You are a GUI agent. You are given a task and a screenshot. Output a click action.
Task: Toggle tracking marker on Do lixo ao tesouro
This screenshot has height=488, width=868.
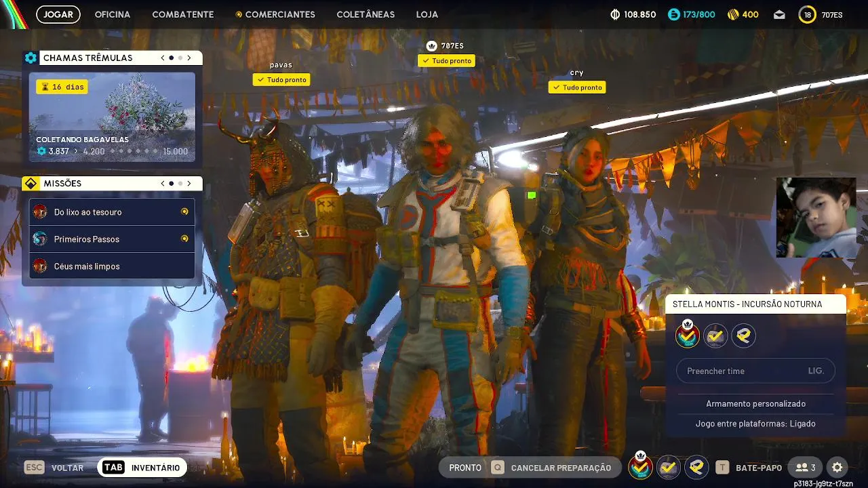coord(184,211)
